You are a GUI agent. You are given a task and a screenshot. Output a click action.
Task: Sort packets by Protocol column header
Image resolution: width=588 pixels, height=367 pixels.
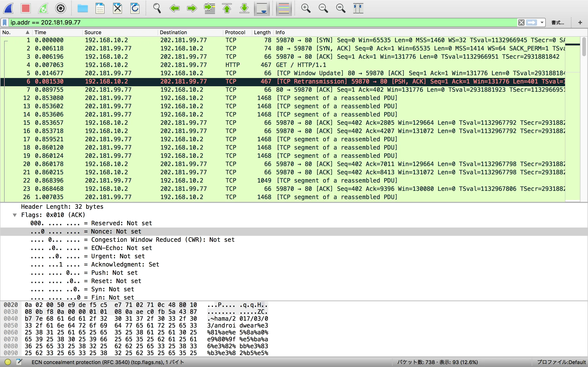(235, 32)
